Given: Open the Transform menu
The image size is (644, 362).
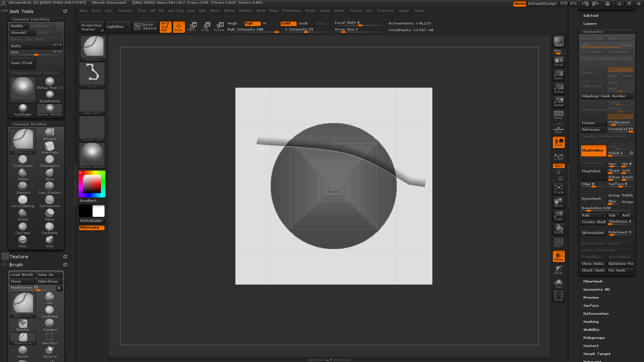Looking at the screenshot, I should pos(385,10).
